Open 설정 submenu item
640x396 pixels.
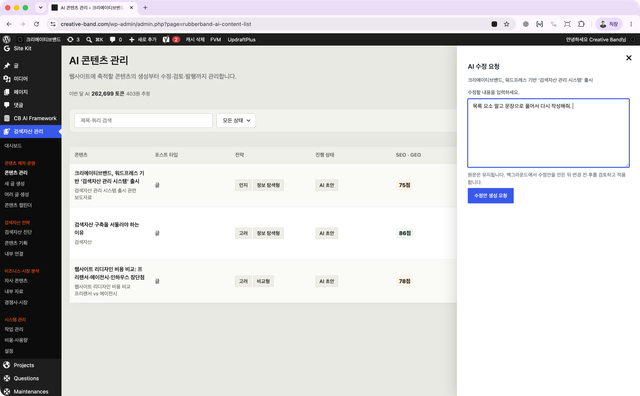[9, 351]
